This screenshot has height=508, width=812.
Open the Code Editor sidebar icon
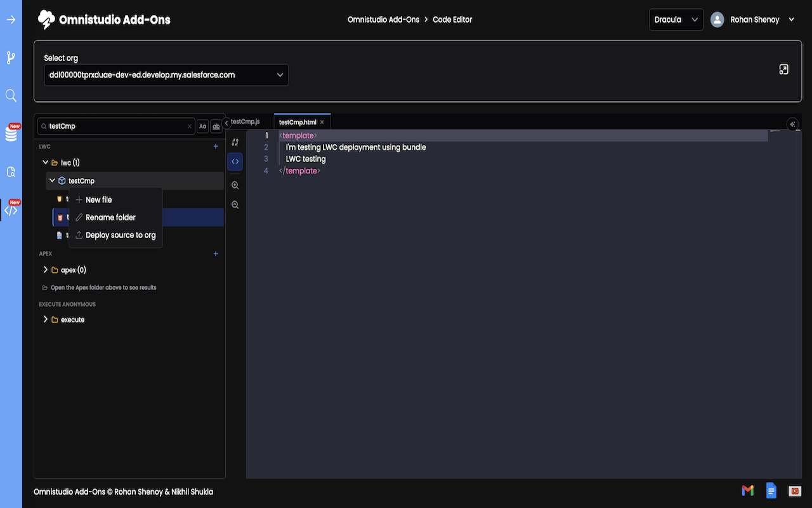(11, 210)
